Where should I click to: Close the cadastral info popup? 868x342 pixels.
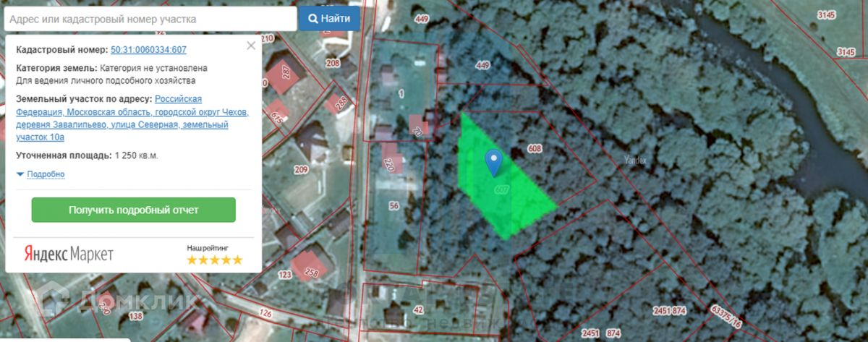coord(251,46)
